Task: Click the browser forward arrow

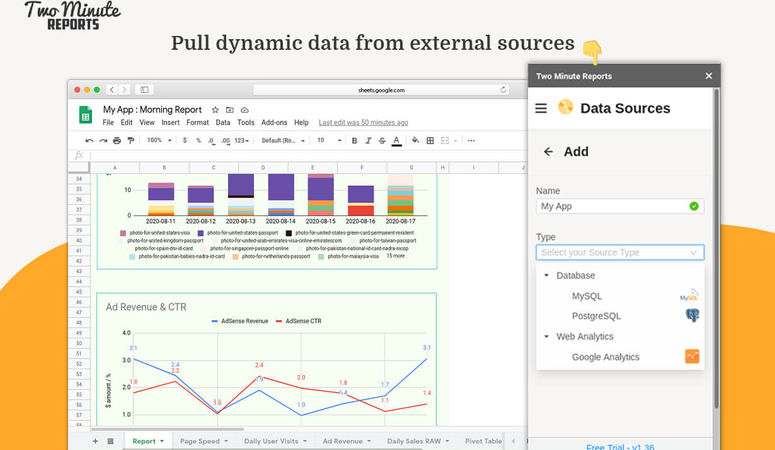Action: 125,90
